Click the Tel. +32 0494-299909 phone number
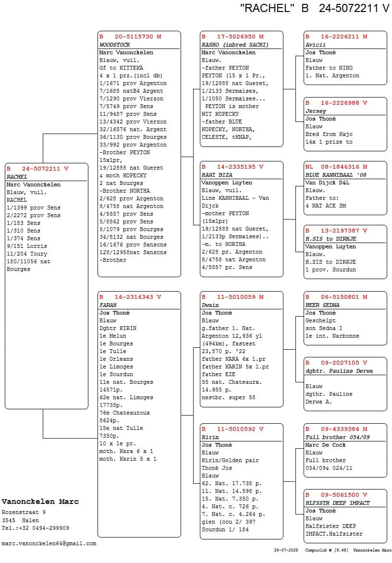392x563 pixels. coord(36,528)
